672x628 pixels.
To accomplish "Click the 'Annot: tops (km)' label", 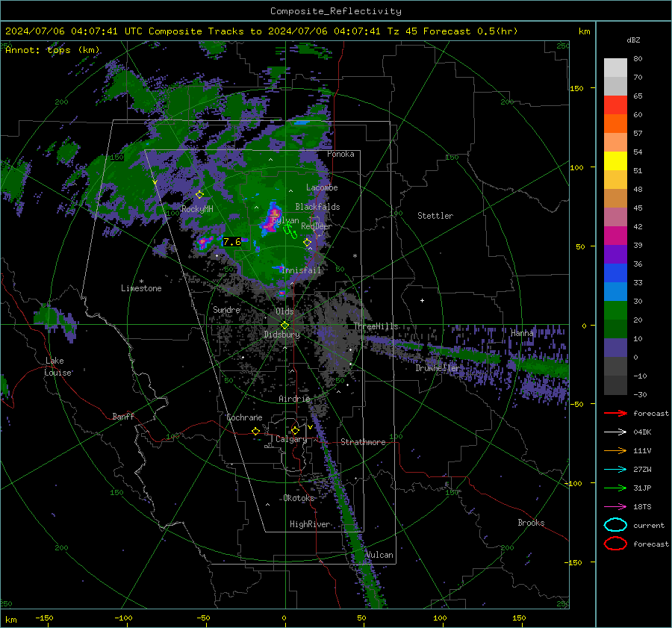I will pyautogui.click(x=52, y=50).
